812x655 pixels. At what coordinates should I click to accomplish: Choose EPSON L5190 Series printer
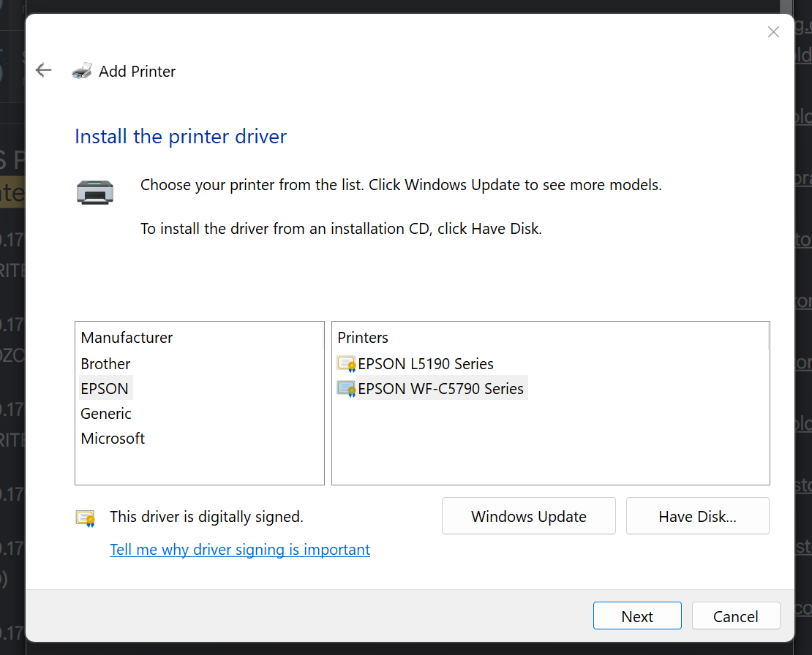click(x=426, y=364)
